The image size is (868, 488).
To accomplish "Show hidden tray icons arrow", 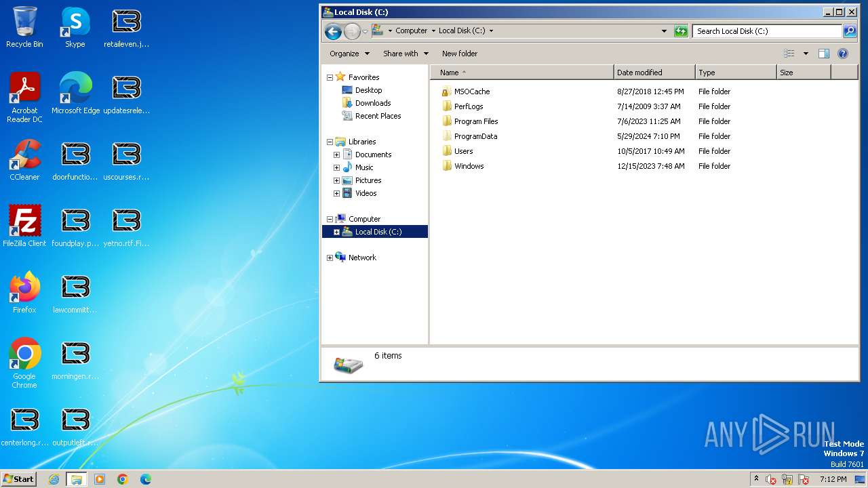I will pyautogui.click(x=756, y=479).
